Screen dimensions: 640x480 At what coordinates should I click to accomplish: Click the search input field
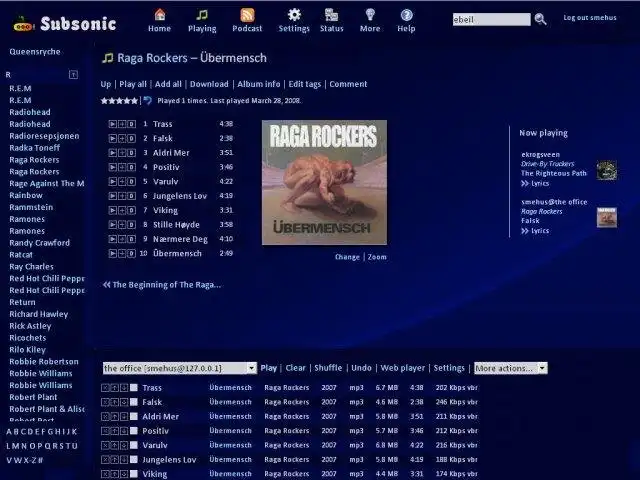coord(491,19)
